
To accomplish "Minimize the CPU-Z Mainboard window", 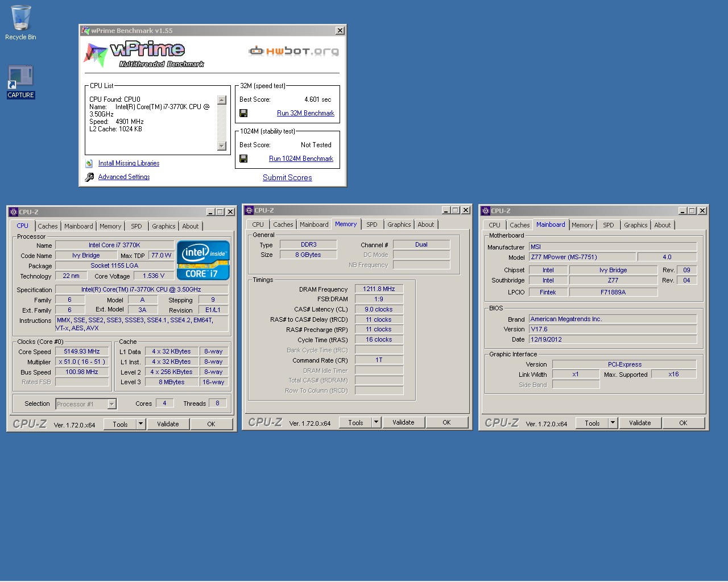I will click(683, 211).
